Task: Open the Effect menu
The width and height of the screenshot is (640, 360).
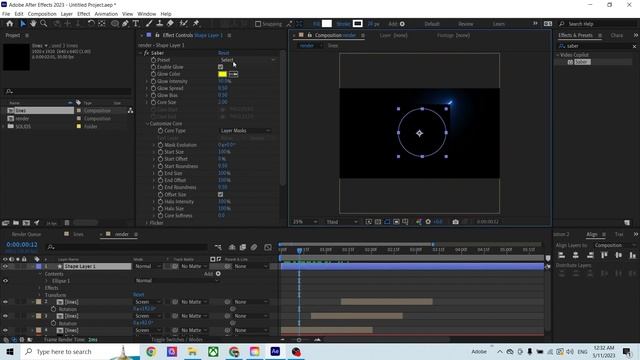Action: (84, 14)
